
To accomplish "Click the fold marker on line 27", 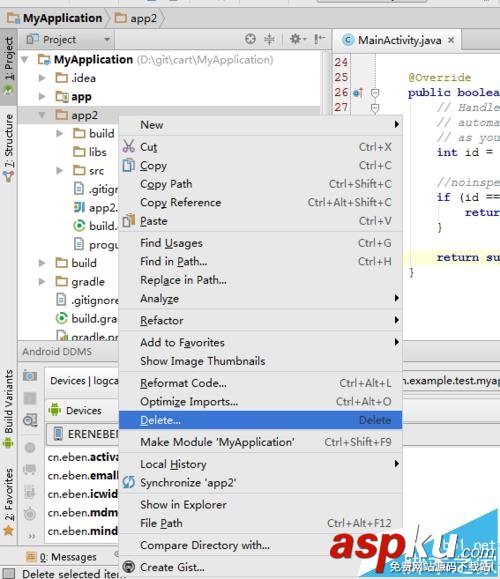I will pyautogui.click(x=375, y=108).
